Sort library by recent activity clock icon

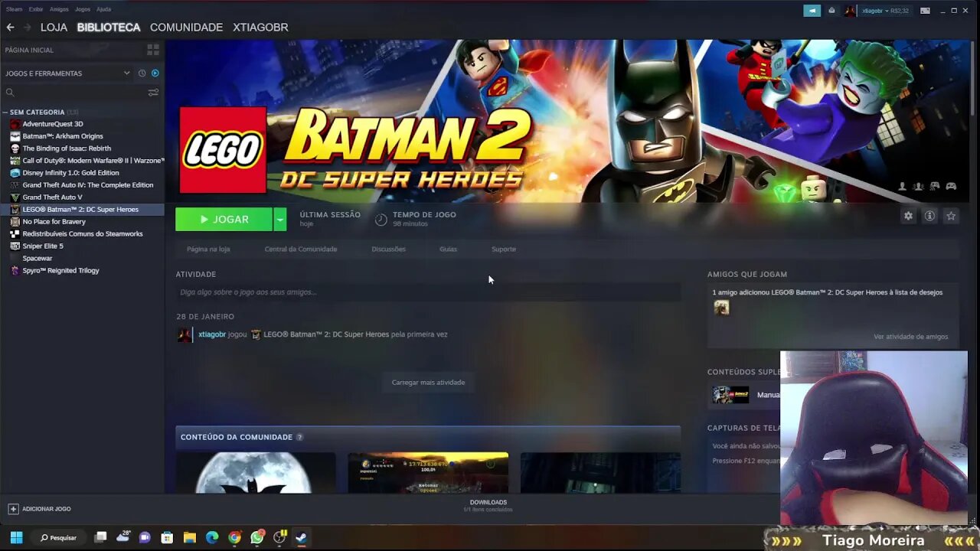pos(142,73)
